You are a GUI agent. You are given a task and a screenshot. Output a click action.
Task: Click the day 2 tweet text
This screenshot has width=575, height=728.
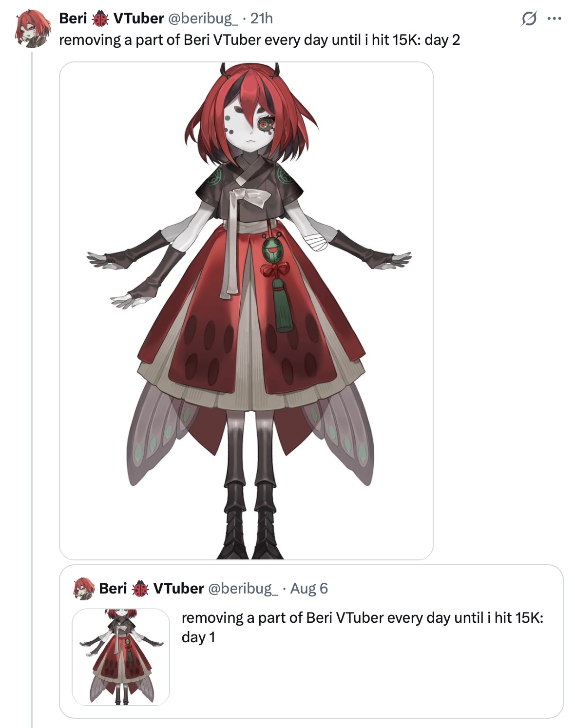point(259,39)
